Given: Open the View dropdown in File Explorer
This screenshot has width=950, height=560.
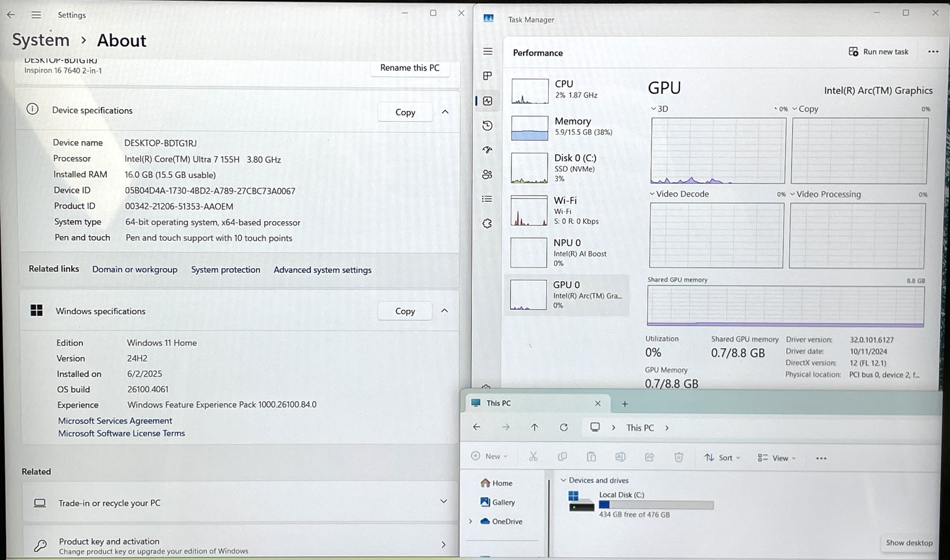Looking at the screenshot, I should 777,458.
